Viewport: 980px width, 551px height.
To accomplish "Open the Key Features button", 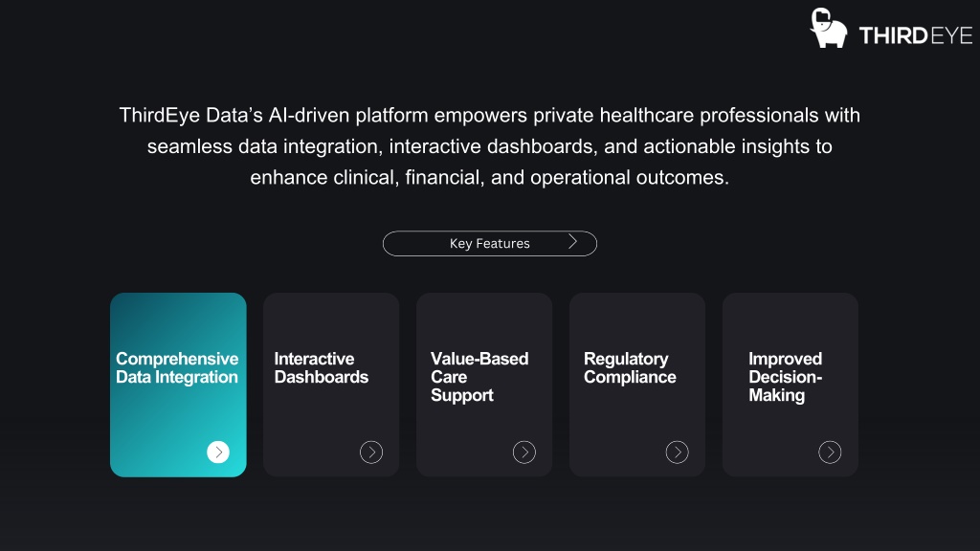I will point(490,244).
